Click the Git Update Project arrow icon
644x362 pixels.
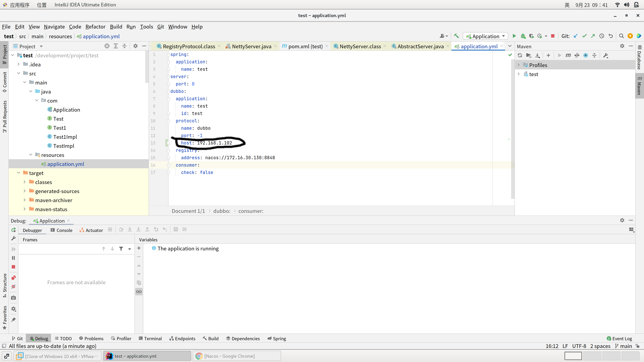pos(576,36)
